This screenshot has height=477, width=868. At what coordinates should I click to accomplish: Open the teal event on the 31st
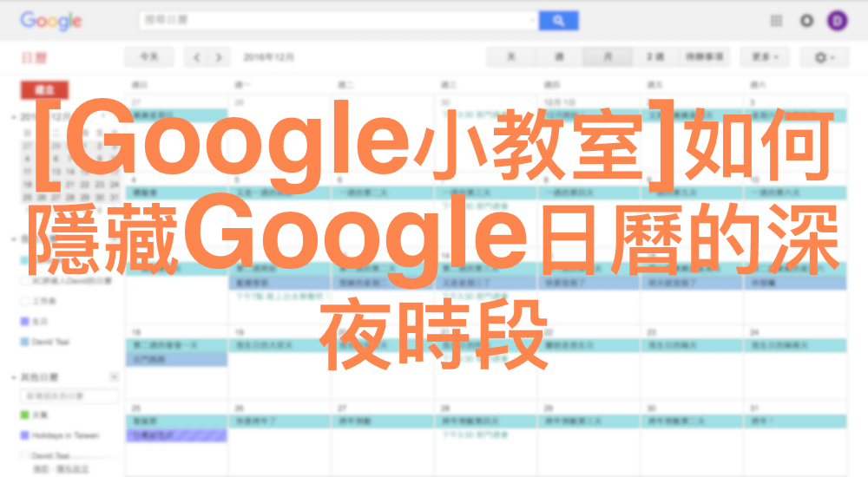coord(795,421)
